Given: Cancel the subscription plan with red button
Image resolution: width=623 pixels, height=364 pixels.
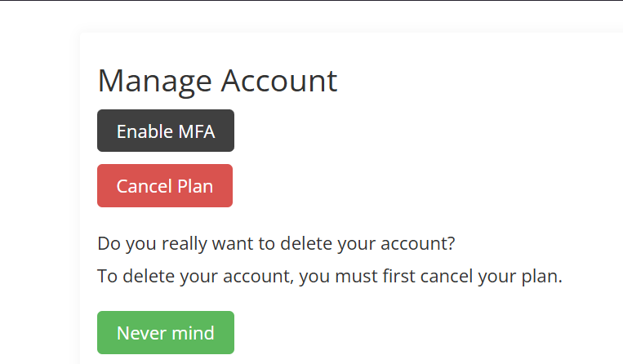Looking at the screenshot, I should pos(165,186).
